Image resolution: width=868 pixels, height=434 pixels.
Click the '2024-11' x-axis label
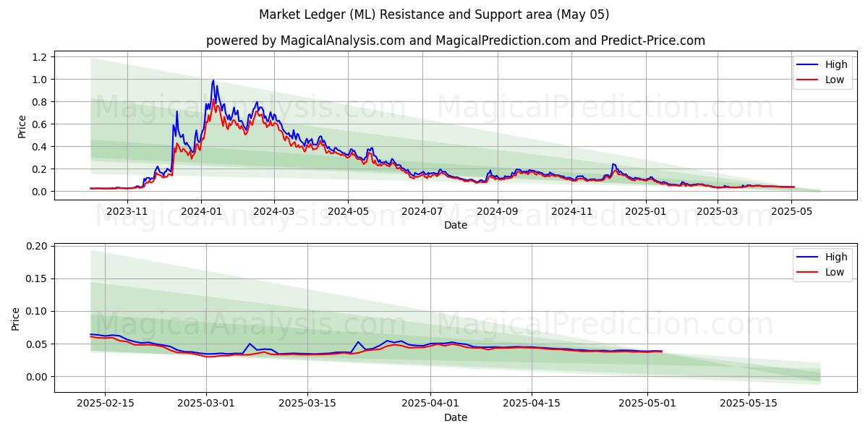pos(571,211)
